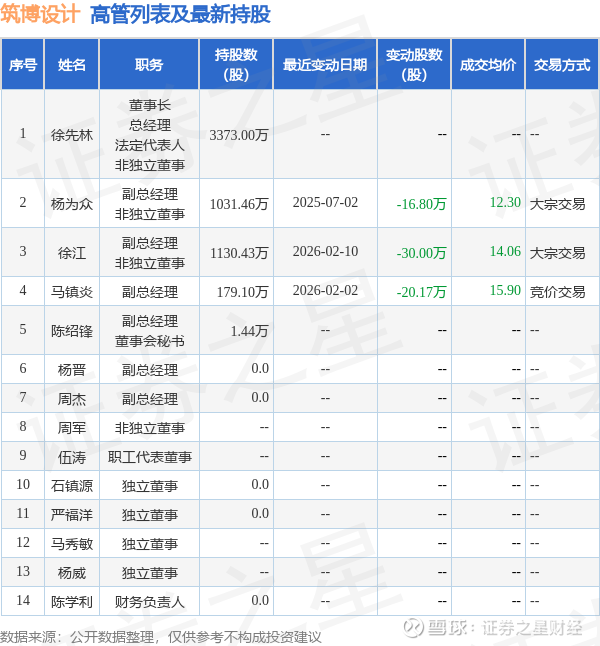Click holdings 0.0 in 杨晋 row
This screenshot has width=600, height=646.
pyautogui.click(x=260, y=368)
